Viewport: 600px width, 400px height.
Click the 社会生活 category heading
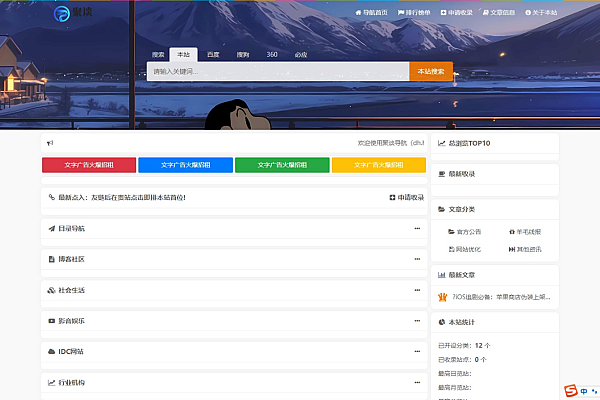pyautogui.click(x=72, y=290)
